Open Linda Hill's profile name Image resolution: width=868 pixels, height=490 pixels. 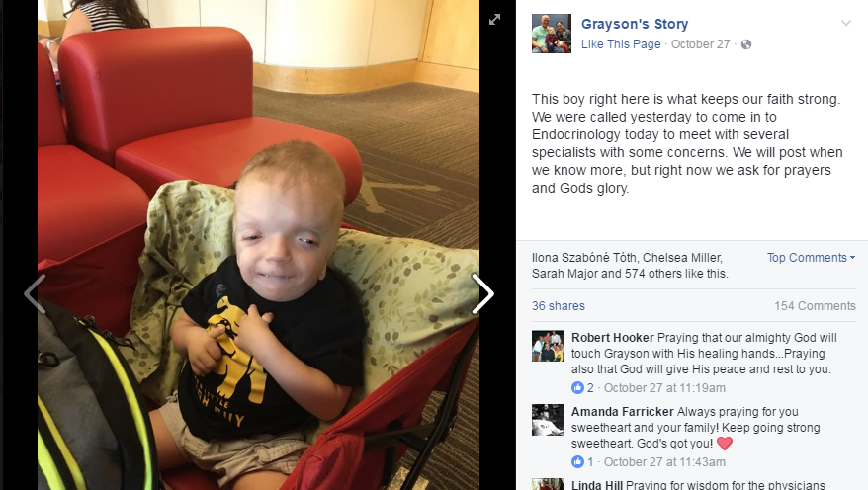click(597, 484)
